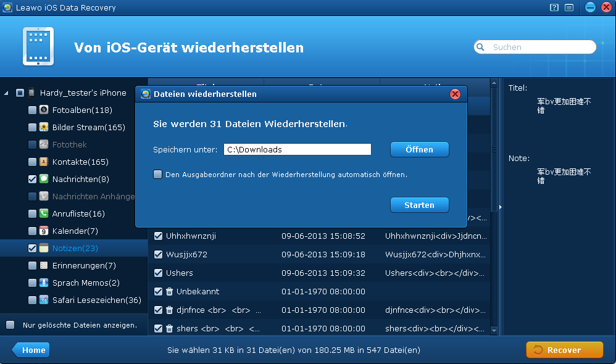
Task: Click trash icon on Unbekannt row
Action: (x=169, y=291)
